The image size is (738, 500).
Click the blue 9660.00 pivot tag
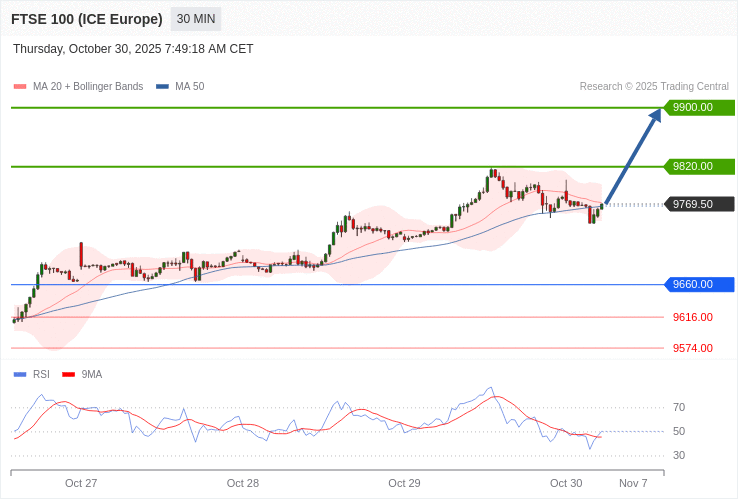[x=699, y=284]
